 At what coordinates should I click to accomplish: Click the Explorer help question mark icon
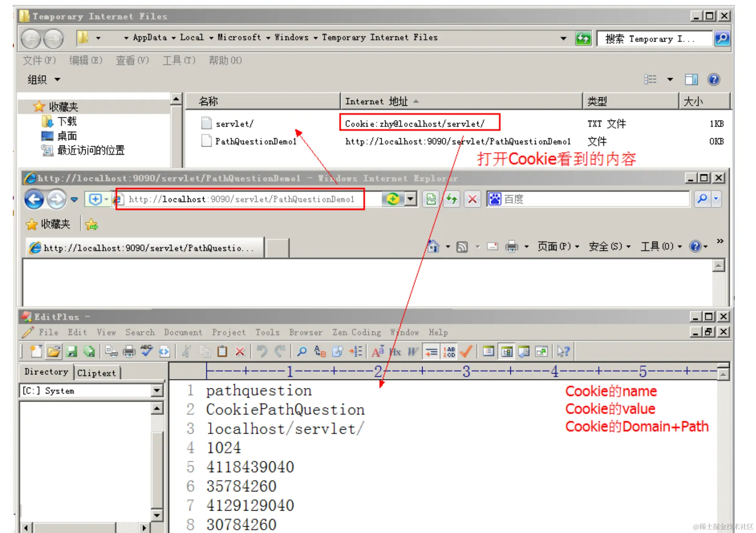click(713, 80)
